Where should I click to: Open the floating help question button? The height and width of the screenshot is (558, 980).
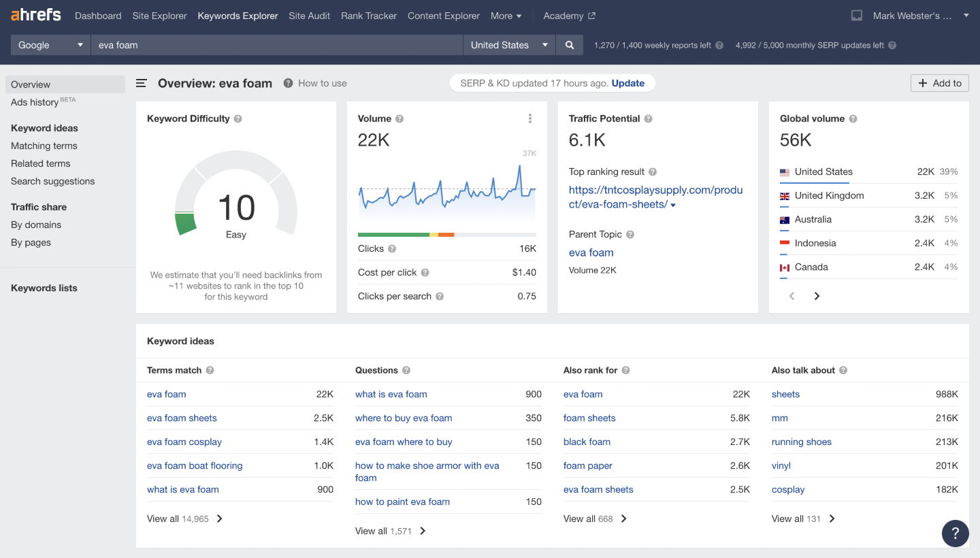coord(955,533)
